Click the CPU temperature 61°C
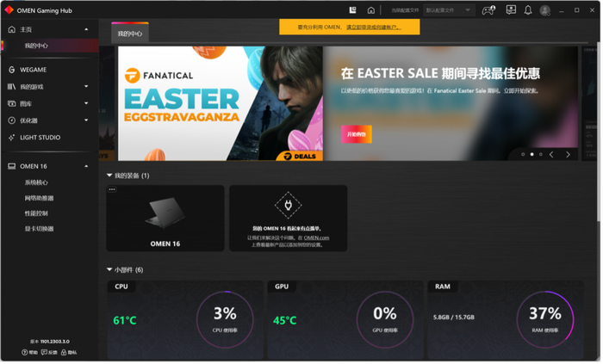The image size is (603, 364). click(x=125, y=320)
